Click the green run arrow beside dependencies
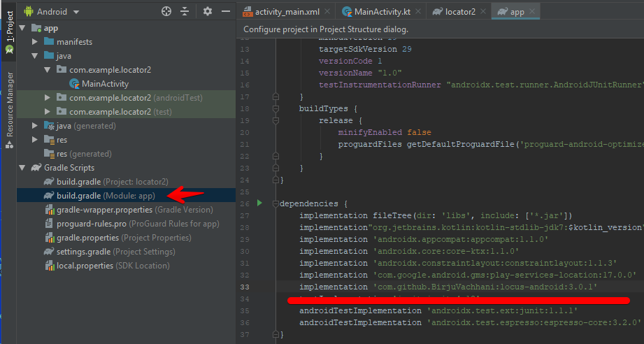 point(259,203)
